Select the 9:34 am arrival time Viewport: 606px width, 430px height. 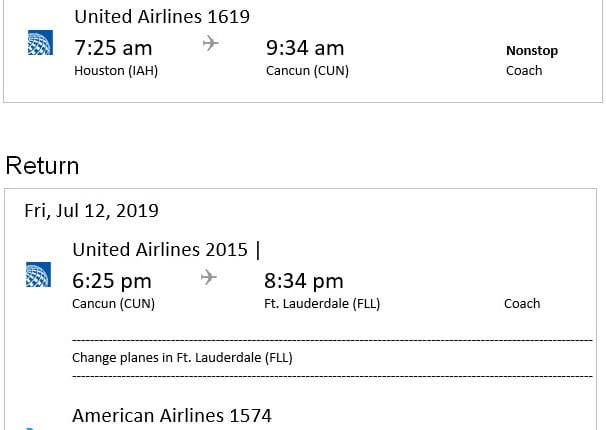305,47
